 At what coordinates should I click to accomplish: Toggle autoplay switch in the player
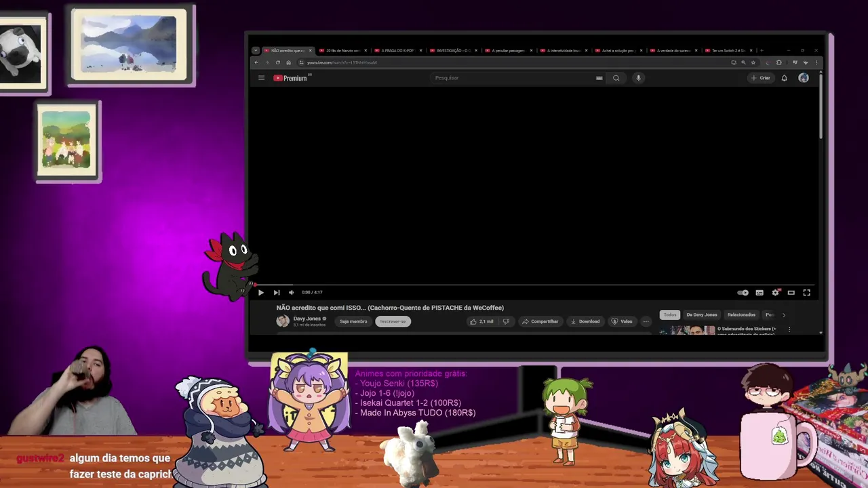coord(743,292)
